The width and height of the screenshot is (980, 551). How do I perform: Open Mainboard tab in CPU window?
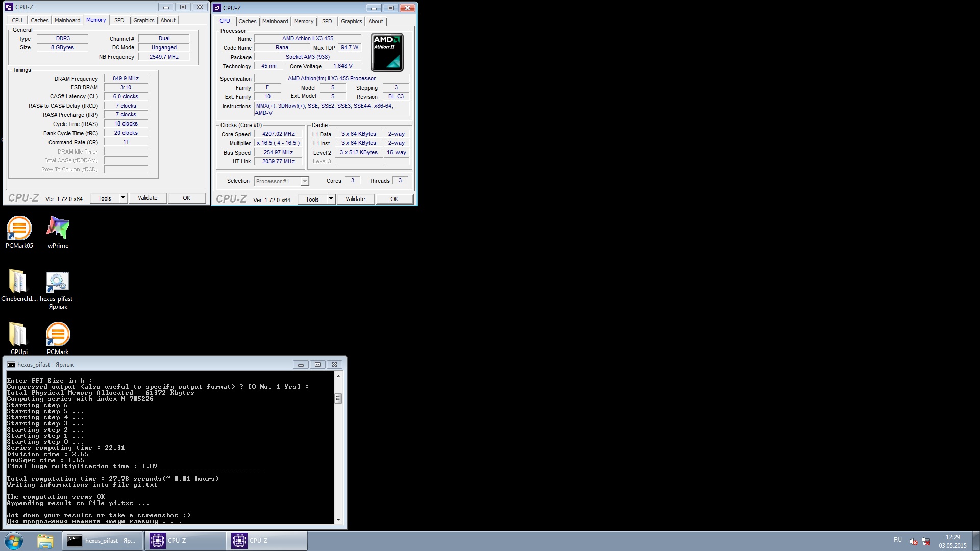pos(275,21)
